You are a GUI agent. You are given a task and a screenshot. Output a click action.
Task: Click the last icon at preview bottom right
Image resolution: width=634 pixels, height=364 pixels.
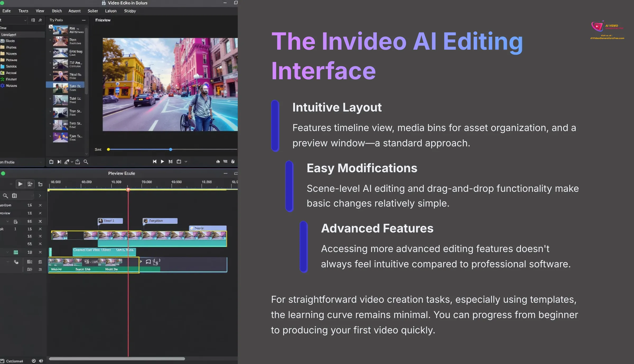pyautogui.click(x=233, y=161)
